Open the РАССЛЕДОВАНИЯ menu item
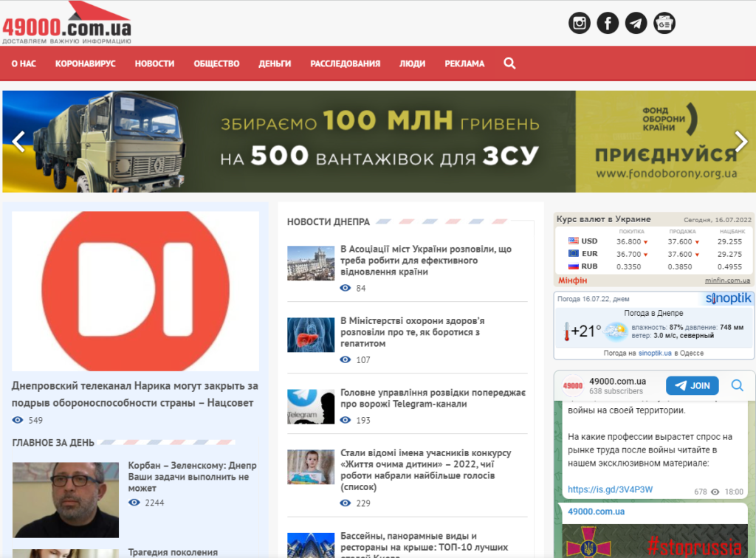Image resolution: width=756 pixels, height=558 pixels. [346, 63]
